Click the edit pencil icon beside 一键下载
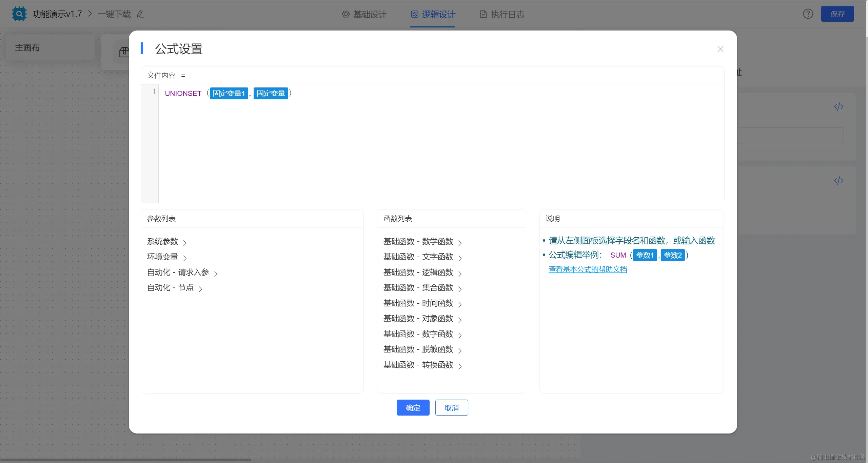The image size is (868, 463). pyautogui.click(x=140, y=14)
